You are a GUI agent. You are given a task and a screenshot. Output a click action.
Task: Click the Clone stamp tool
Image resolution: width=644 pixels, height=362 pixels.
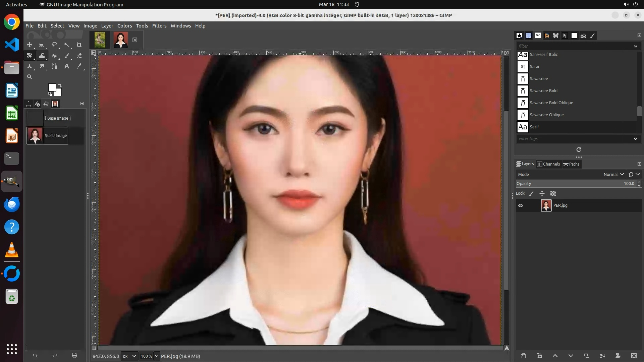coord(30,66)
